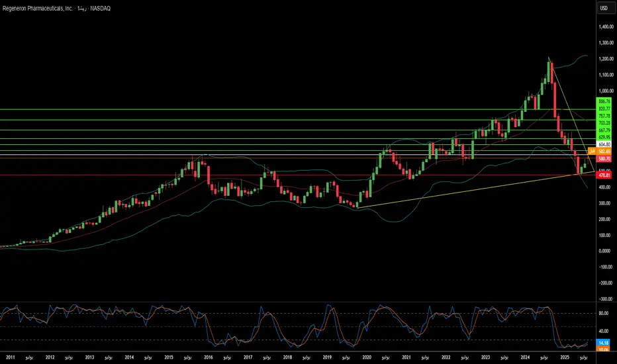Open the USD currency selector
617x364 pixels.
604,8
